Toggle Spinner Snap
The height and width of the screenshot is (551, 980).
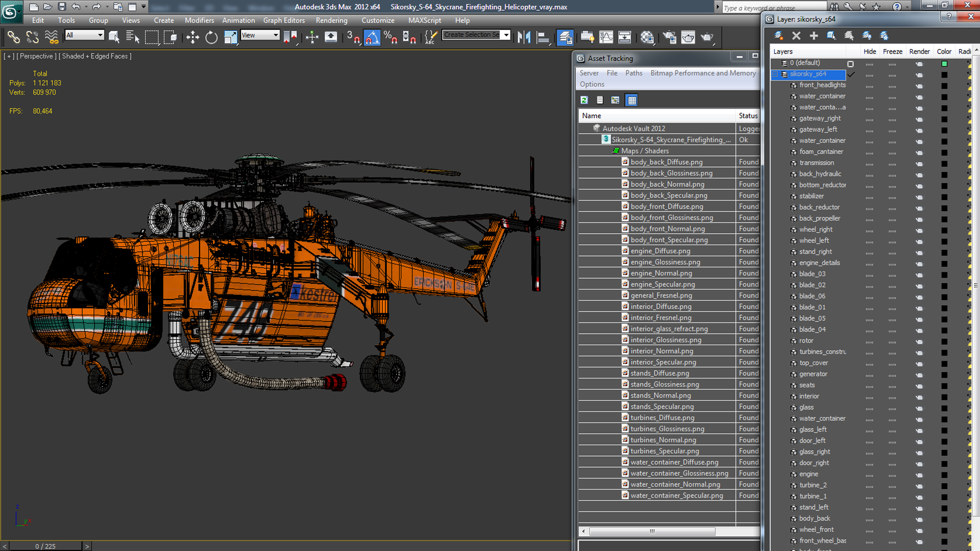click(x=409, y=37)
